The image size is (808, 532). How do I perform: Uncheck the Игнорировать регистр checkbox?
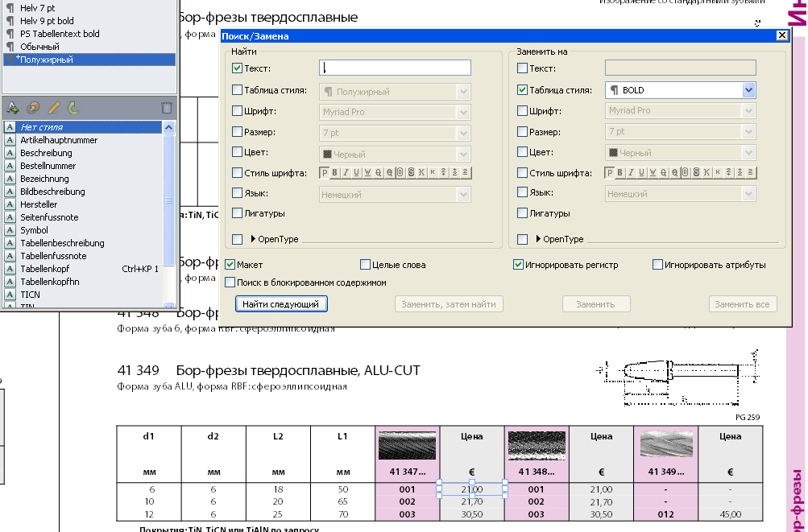point(519,265)
